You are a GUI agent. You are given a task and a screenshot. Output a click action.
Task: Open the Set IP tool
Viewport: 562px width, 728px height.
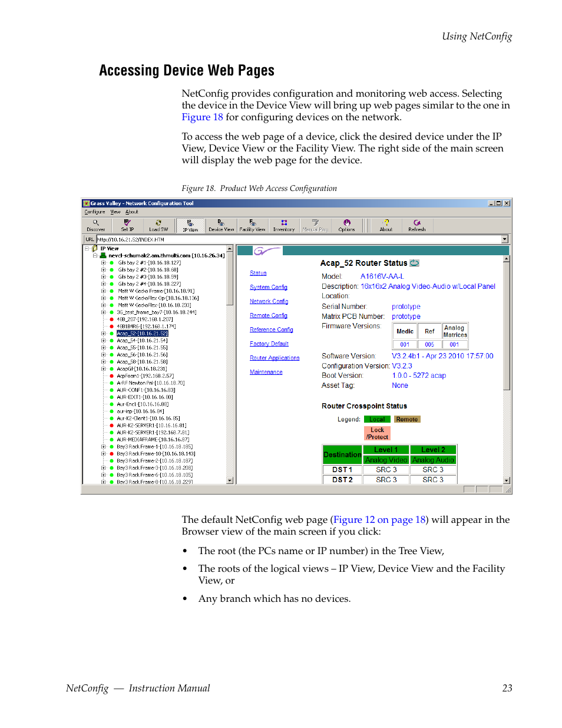click(x=127, y=226)
